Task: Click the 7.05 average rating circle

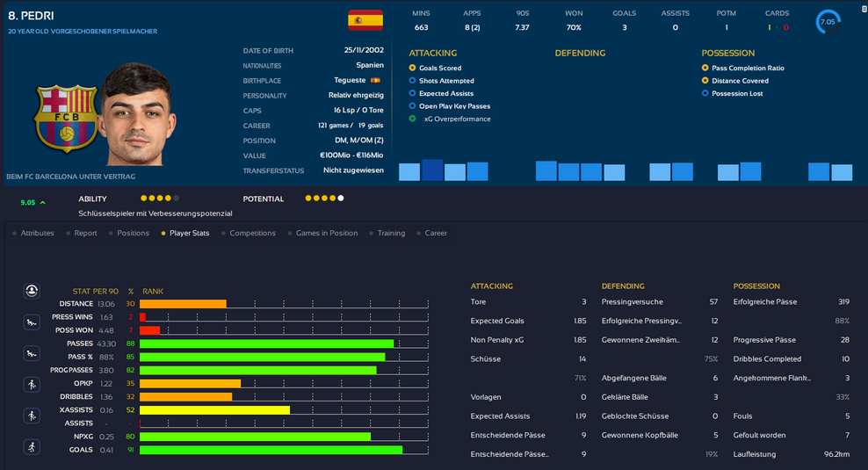Action: [828, 22]
